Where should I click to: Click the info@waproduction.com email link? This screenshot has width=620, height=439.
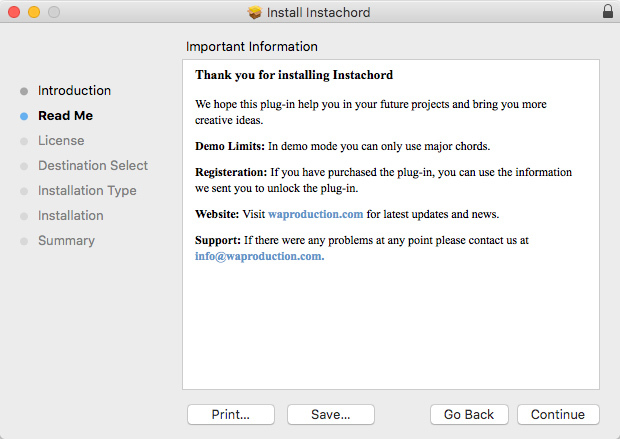pos(260,255)
